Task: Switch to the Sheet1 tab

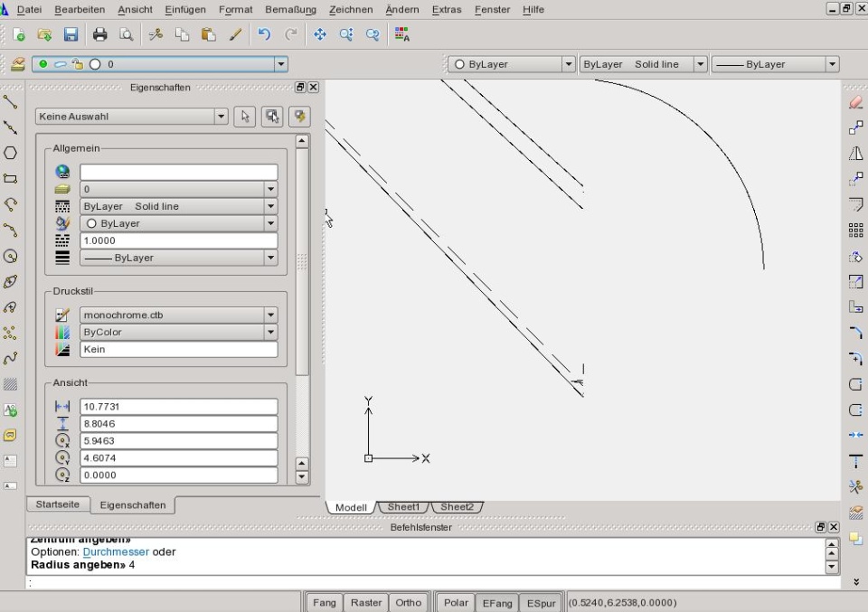Action: click(x=403, y=507)
